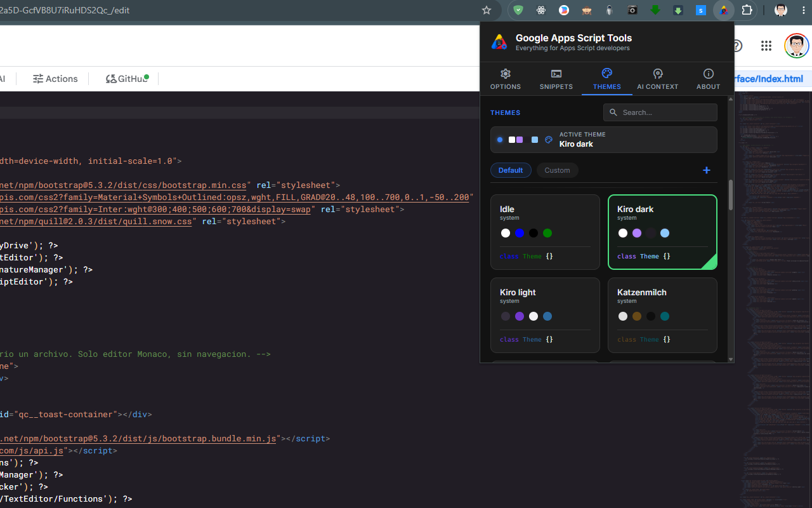Click the dark box download extension icon
Image resolution: width=812 pixels, height=508 pixels.
pyautogui.click(x=678, y=10)
